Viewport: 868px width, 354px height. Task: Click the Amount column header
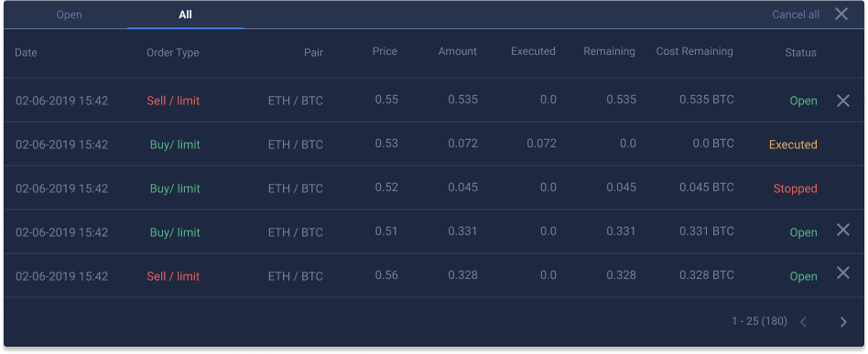pos(457,51)
